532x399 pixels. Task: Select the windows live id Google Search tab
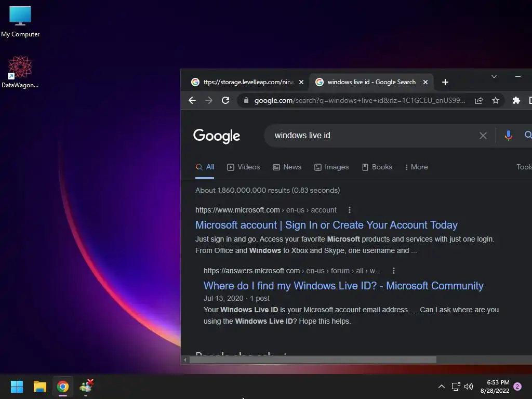click(x=371, y=82)
